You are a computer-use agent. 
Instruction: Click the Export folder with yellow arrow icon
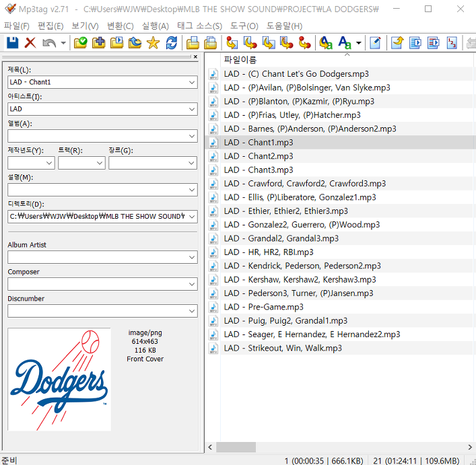(397, 43)
